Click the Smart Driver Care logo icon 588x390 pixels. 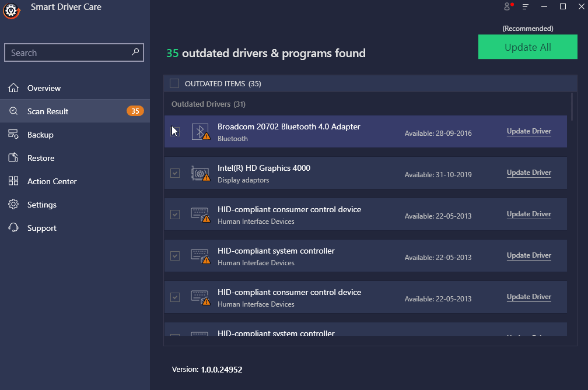click(x=12, y=10)
